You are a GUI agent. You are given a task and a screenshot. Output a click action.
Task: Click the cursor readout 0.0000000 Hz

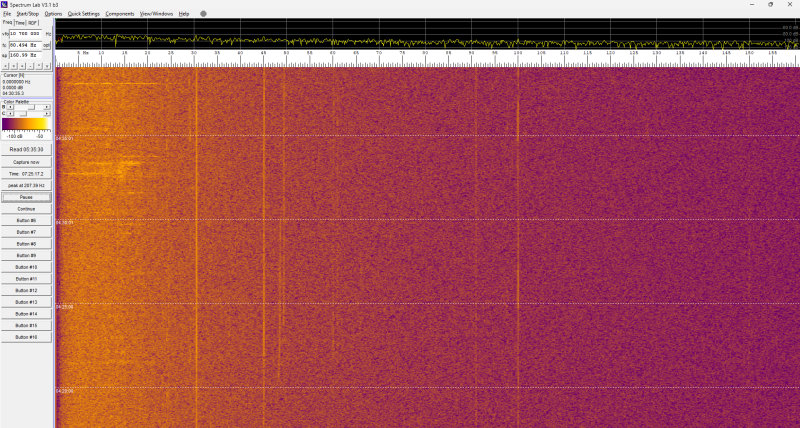pos(17,82)
